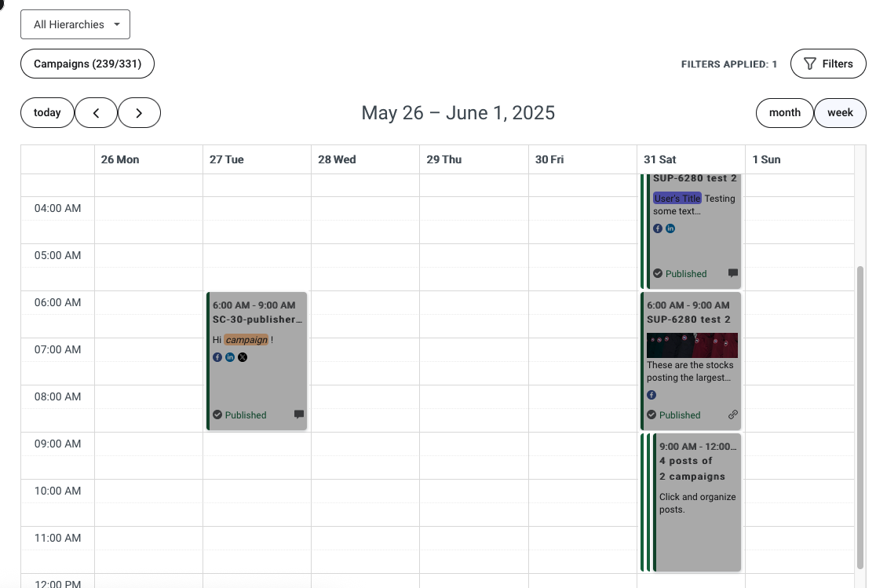The height and width of the screenshot is (588, 876).
Task: Switch to week view
Action: point(840,112)
